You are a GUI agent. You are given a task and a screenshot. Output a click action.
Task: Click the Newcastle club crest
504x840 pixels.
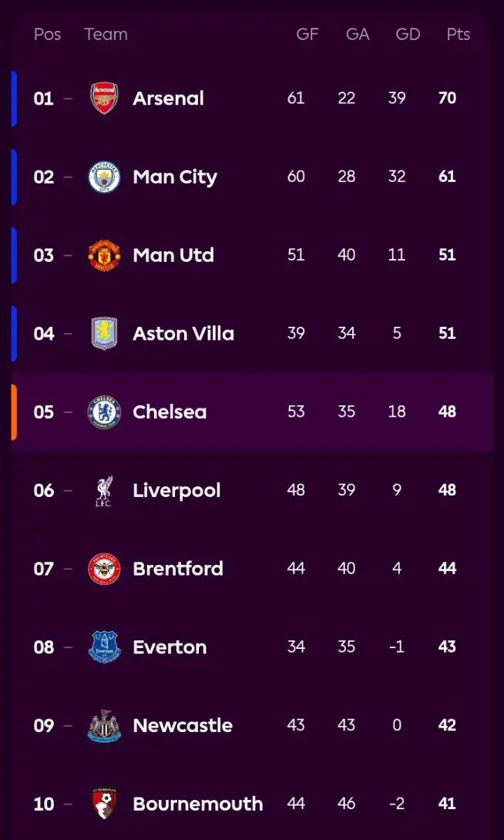(104, 726)
